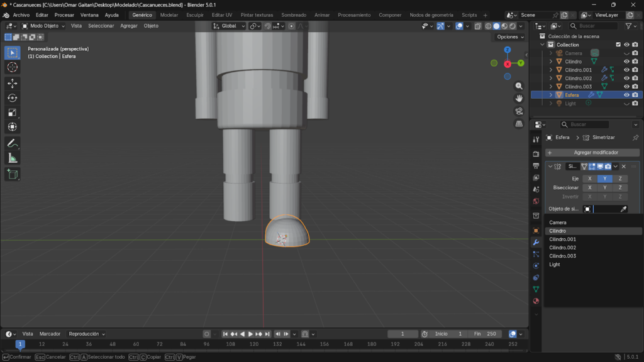This screenshot has width=644, height=362.
Task: Open the Procesar menu
Action: (64, 14)
